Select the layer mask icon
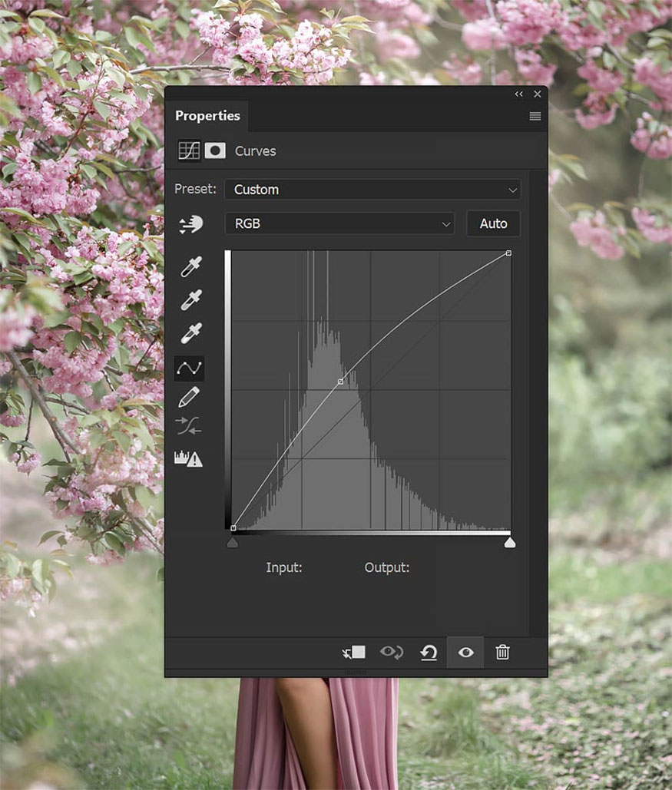This screenshot has width=672, height=790. (215, 150)
